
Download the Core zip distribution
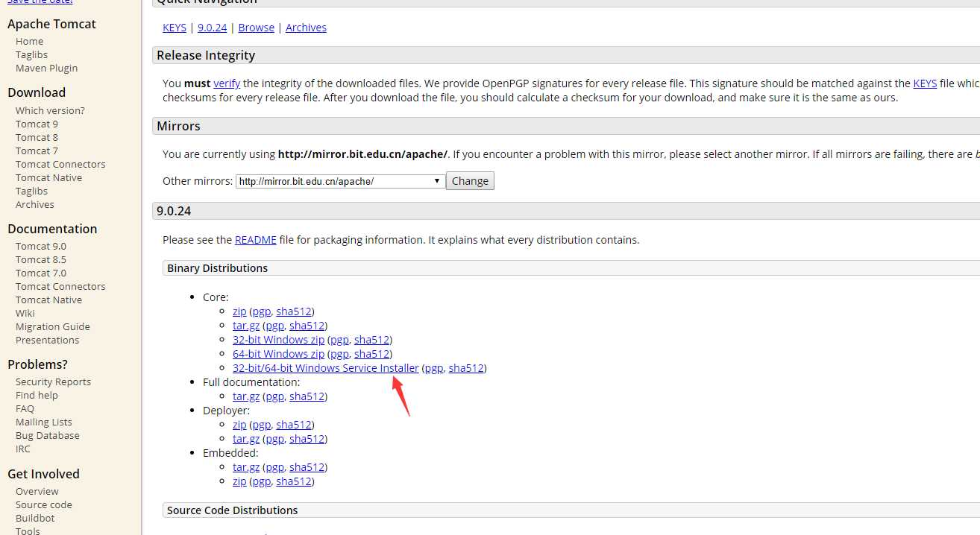click(x=239, y=311)
